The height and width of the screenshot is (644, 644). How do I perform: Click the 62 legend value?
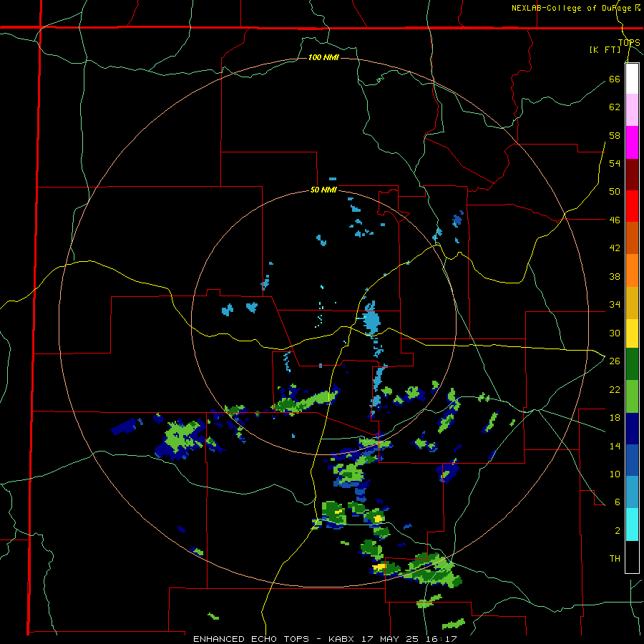[x=615, y=107]
